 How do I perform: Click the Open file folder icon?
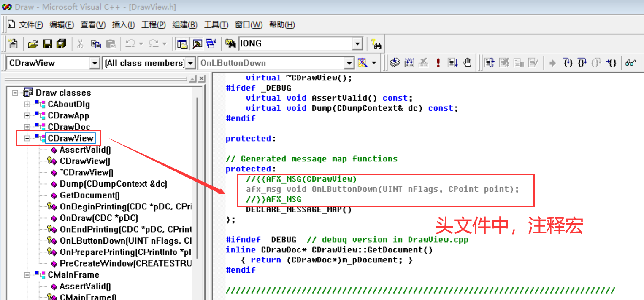[33, 43]
